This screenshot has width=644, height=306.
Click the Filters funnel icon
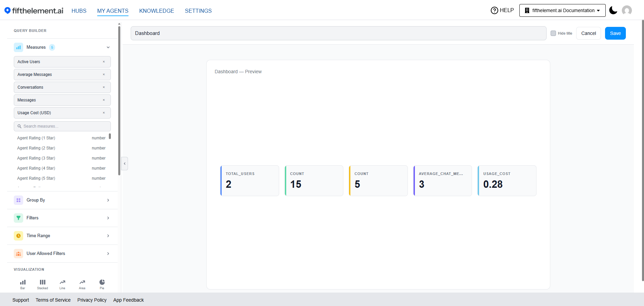(18, 218)
